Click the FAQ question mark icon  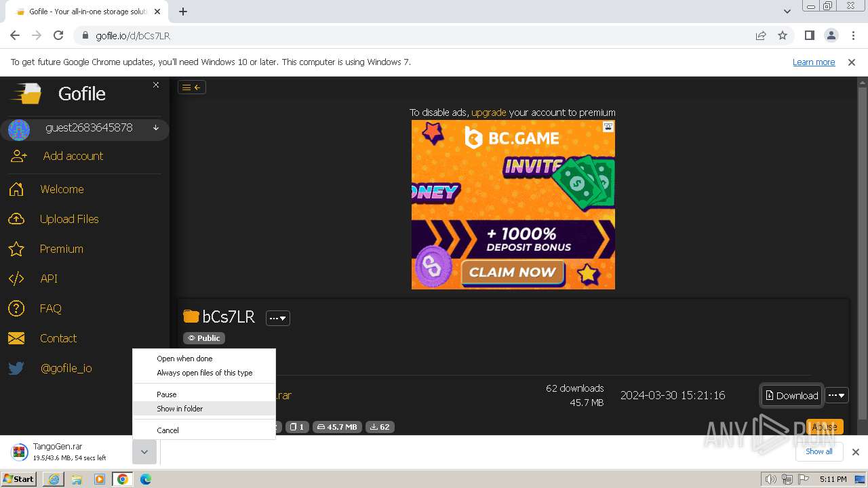(x=16, y=308)
